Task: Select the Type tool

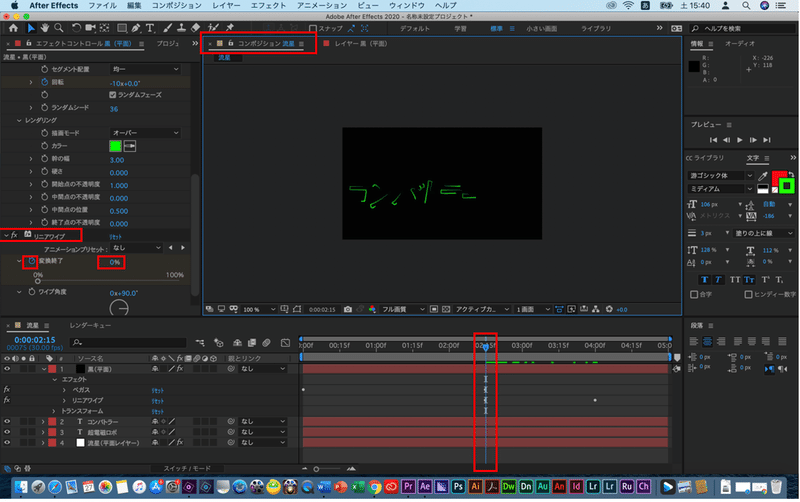Action: pyautogui.click(x=150, y=29)
